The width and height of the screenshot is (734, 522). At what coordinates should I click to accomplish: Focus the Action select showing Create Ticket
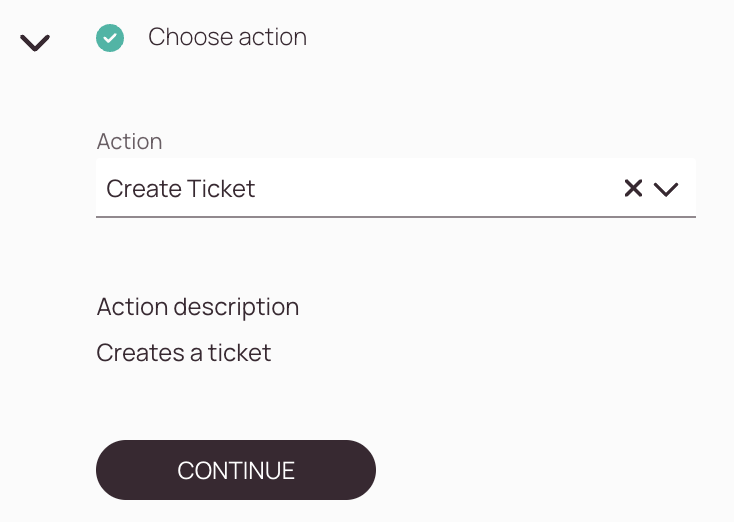(x=396, y=188)
